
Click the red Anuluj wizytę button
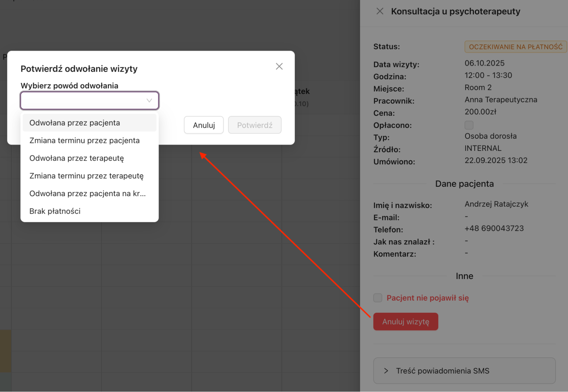(x=405, y=322)
